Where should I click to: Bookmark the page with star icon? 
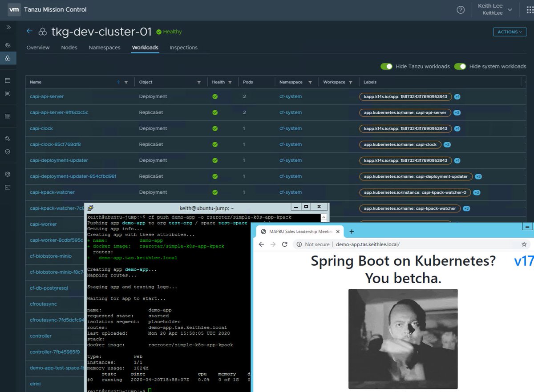point(524,244)
